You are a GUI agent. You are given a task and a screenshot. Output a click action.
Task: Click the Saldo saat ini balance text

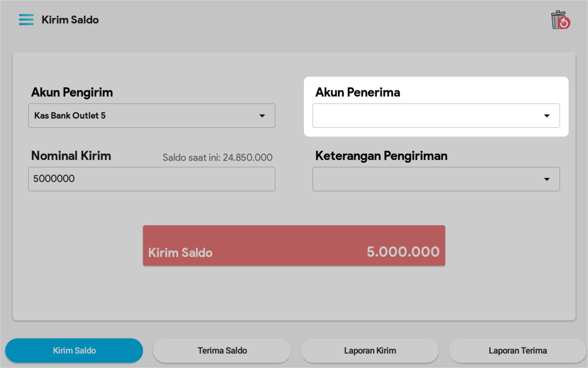[217, 158]
